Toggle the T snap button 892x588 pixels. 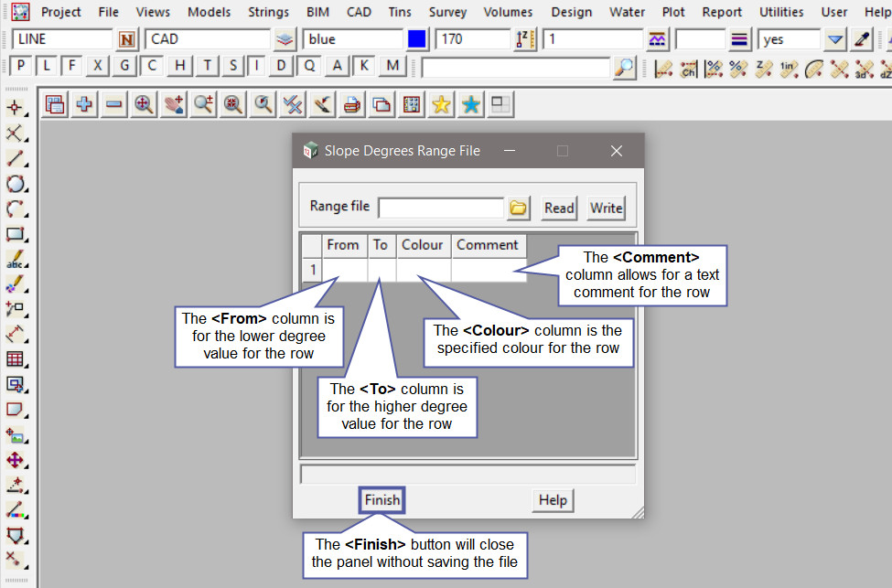tap(207, 66)
